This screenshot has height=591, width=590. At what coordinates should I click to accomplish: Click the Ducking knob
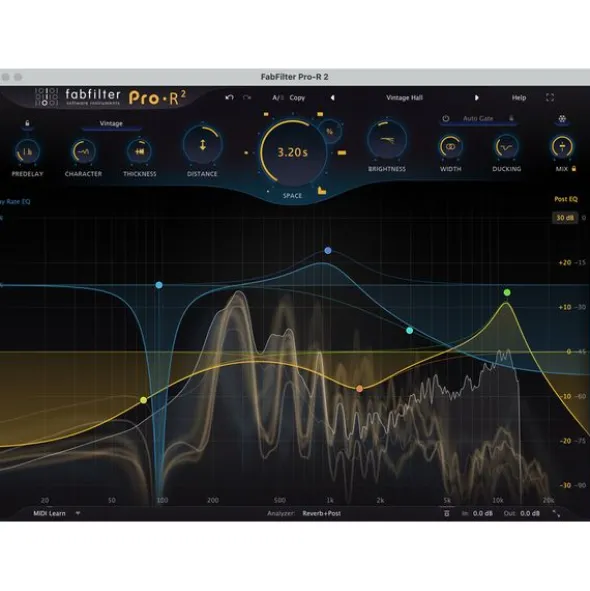[x=506, y=147]
